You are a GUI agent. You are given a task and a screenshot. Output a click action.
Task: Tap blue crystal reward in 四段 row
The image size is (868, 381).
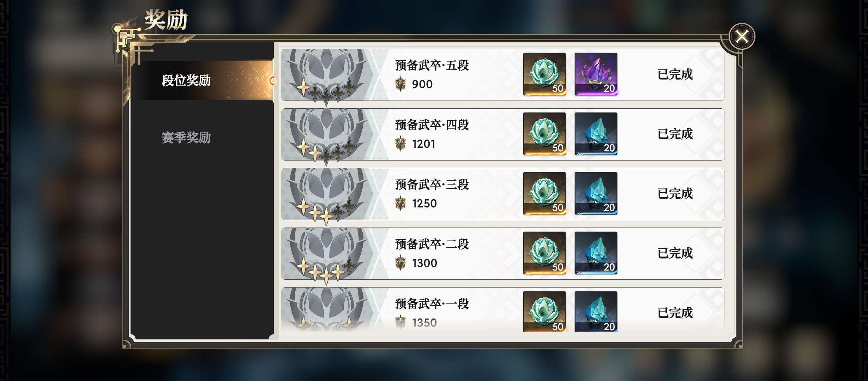coord(596,134)
